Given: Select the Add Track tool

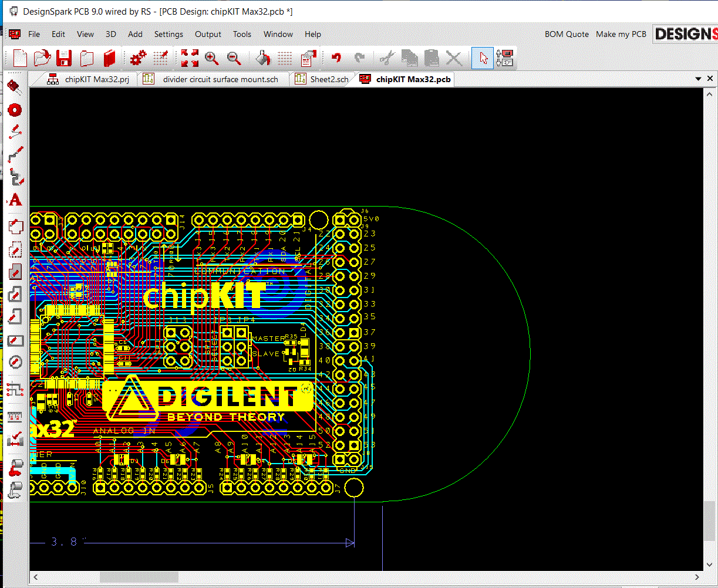Looking at the screenshot, I should (15, 154).
